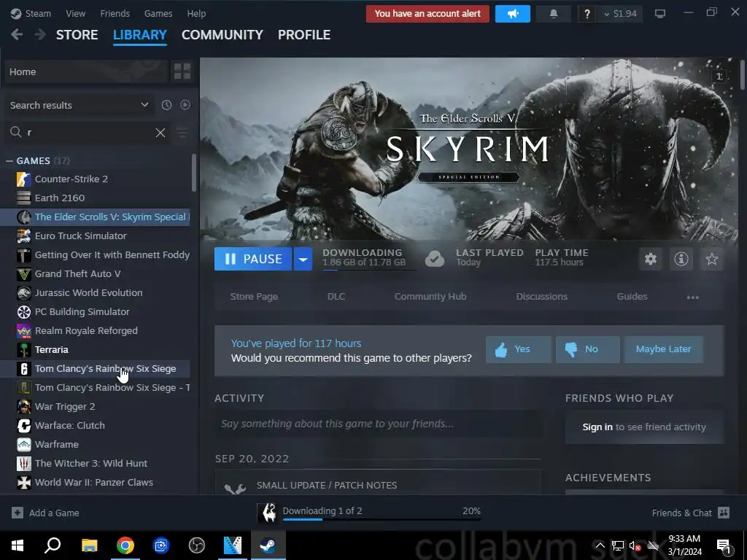The height and width of the screenshot is (560, 747).
Task: Clear the library search text
Action: [x=160, y=133]
